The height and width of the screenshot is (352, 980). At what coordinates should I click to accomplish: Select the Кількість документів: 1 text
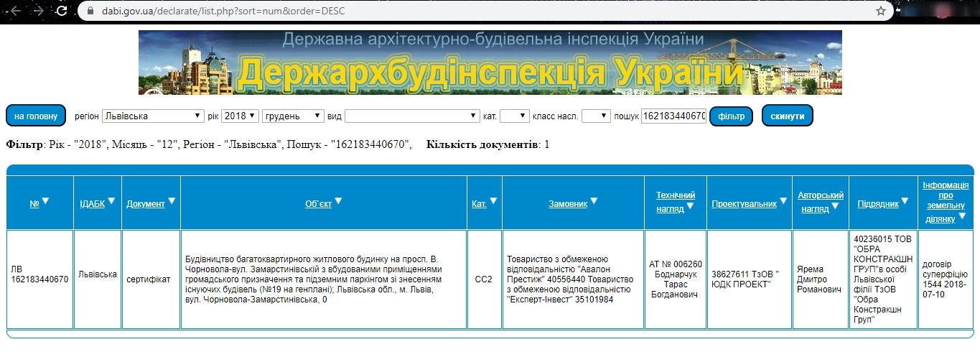coord(487,144)
